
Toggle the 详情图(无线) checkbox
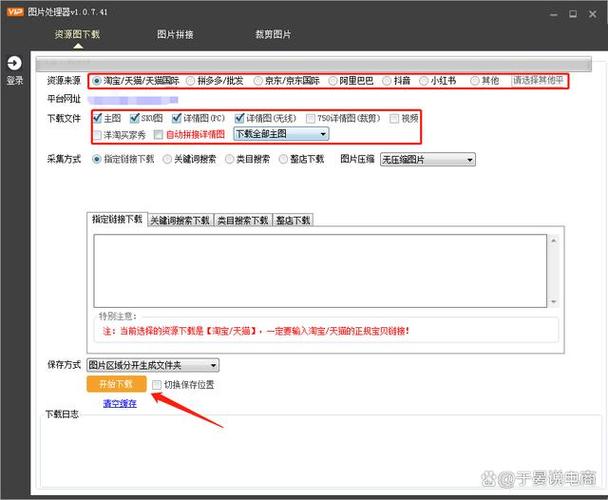240,118
